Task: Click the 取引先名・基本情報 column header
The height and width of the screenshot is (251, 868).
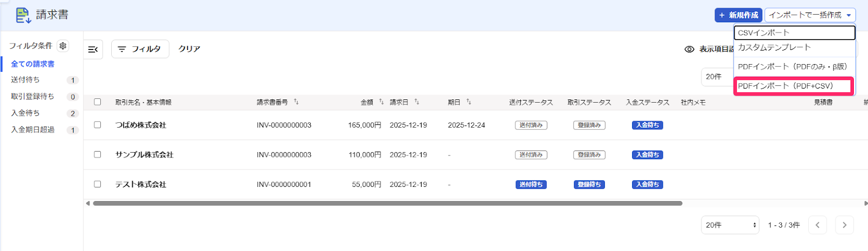Action: [143, 102]
